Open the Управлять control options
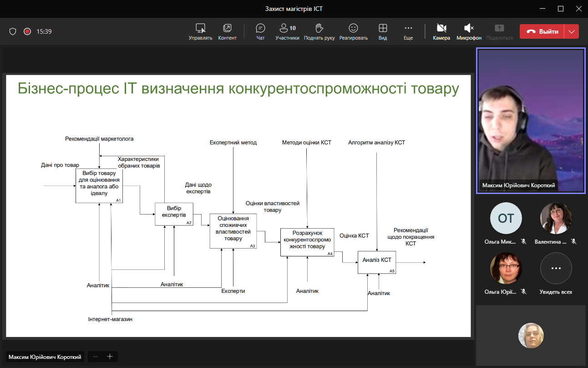Screen dimensions: 588x368 tap(200, 31)
